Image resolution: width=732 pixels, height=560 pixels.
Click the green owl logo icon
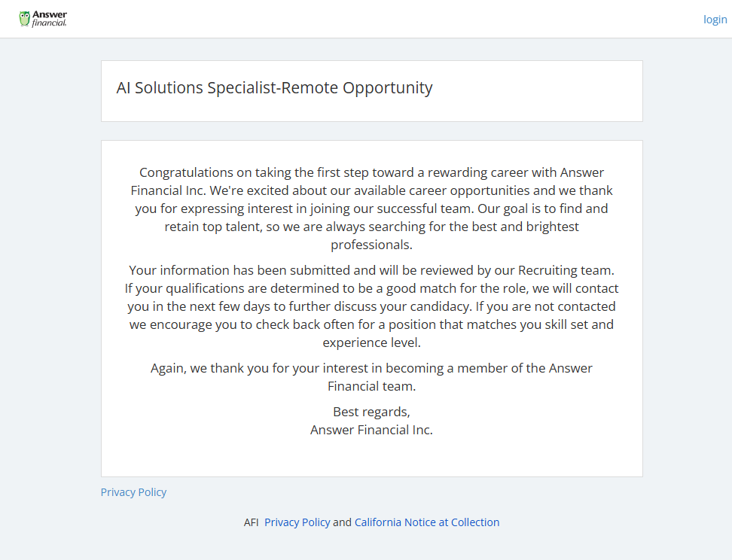(24, 19)
